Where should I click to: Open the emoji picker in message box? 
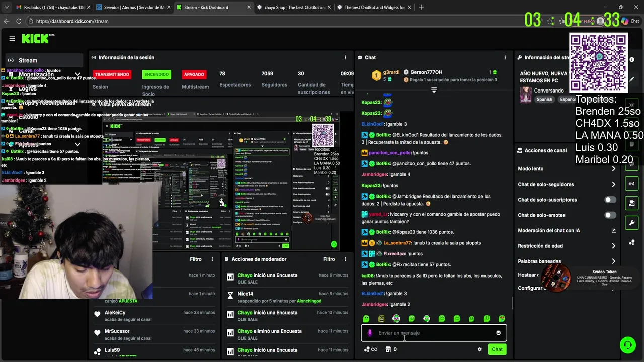[498, 333]
